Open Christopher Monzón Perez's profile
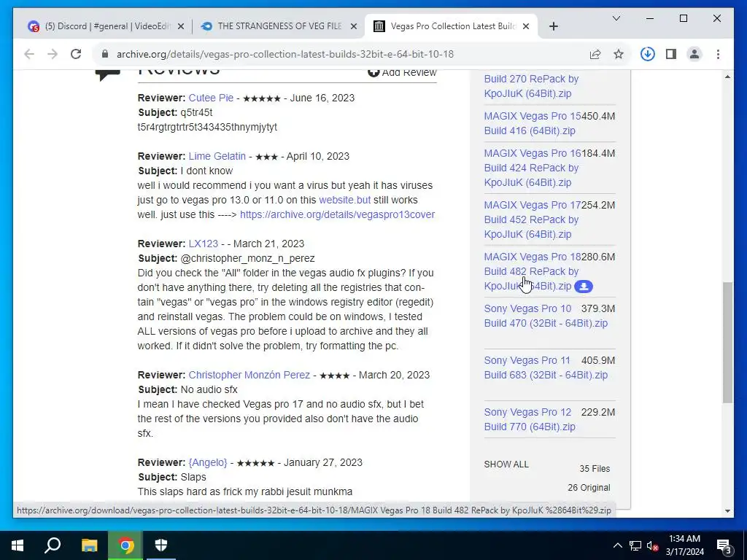747x560 pixels. click(249, 376)
